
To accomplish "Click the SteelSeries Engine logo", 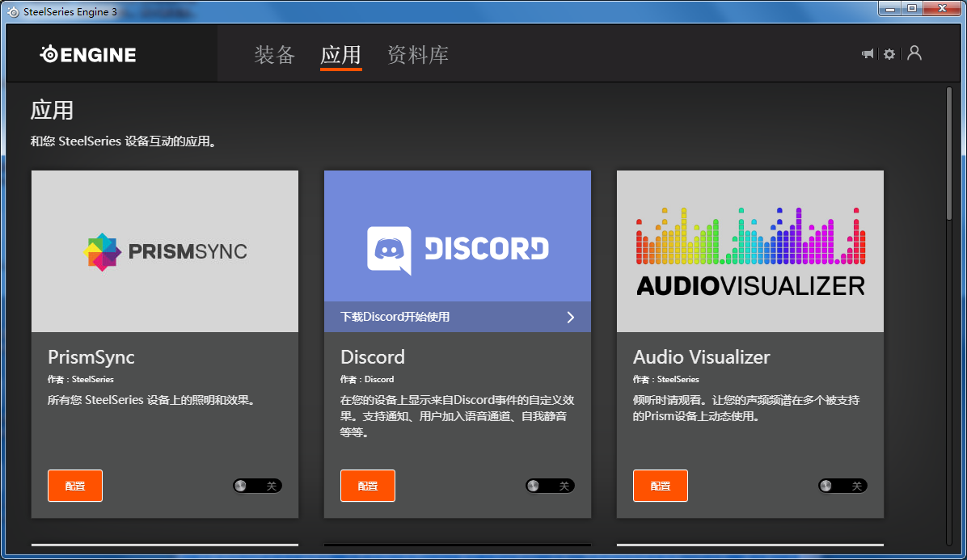I will pos(88,54).
